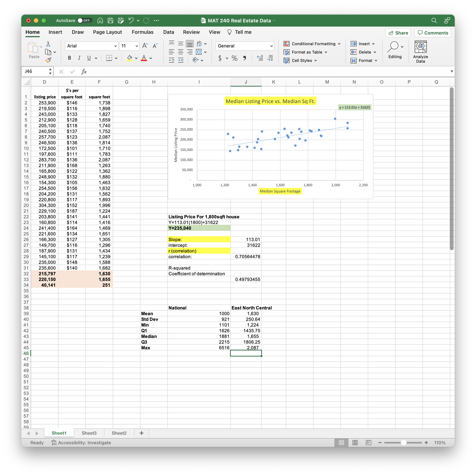Click the Format Painter brush icon
The height and width of the screenshot is (475, 476).
48,60
